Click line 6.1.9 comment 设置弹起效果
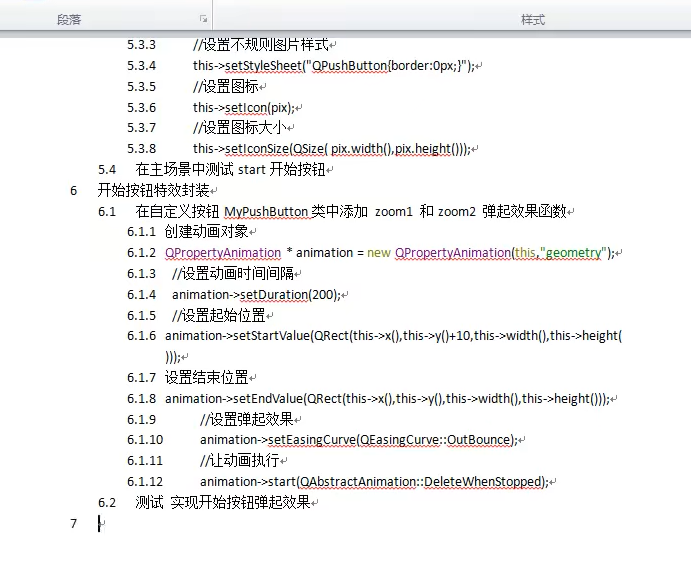The image size is (691, 586). click(247, 419)
